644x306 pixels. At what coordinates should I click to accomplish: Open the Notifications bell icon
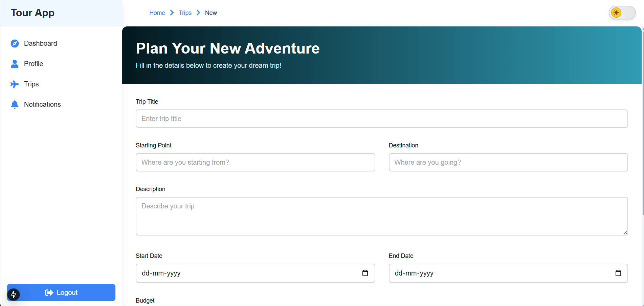tap(14, 104)
